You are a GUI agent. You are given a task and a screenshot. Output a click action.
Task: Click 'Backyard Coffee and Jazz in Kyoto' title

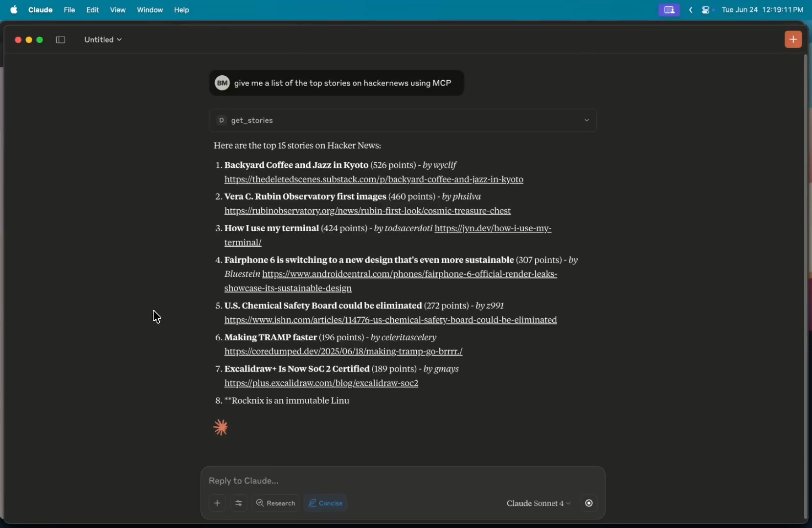tap(296, 165)
